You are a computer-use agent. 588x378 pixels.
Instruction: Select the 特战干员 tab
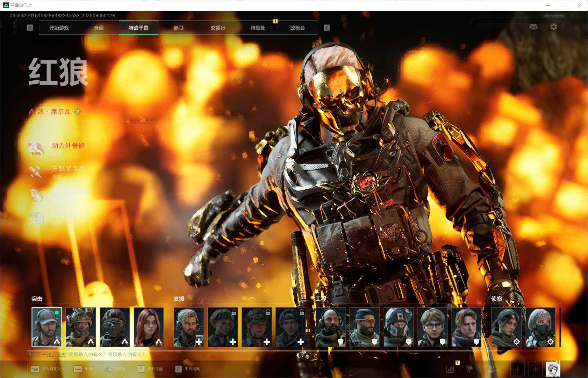138,28
